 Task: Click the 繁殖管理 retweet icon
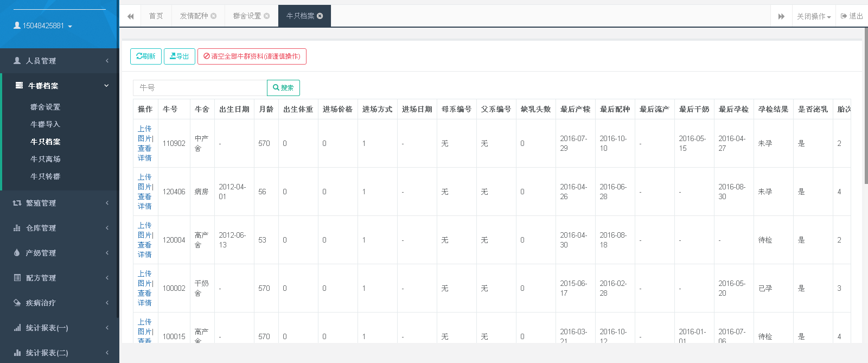click(x=17, y=203)
